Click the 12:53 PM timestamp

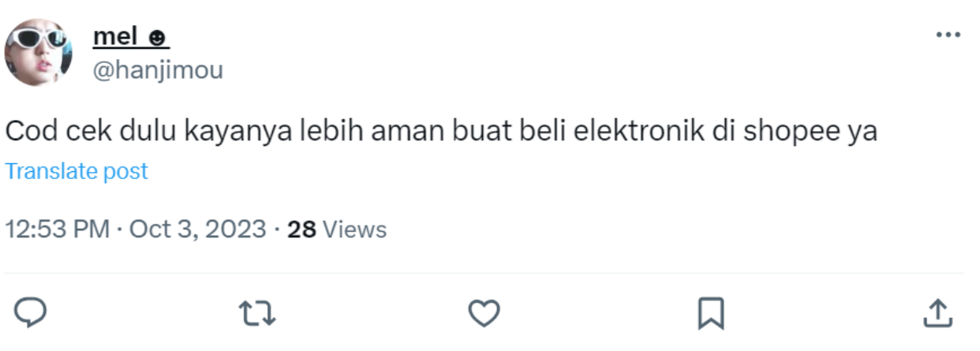(57, 230)
